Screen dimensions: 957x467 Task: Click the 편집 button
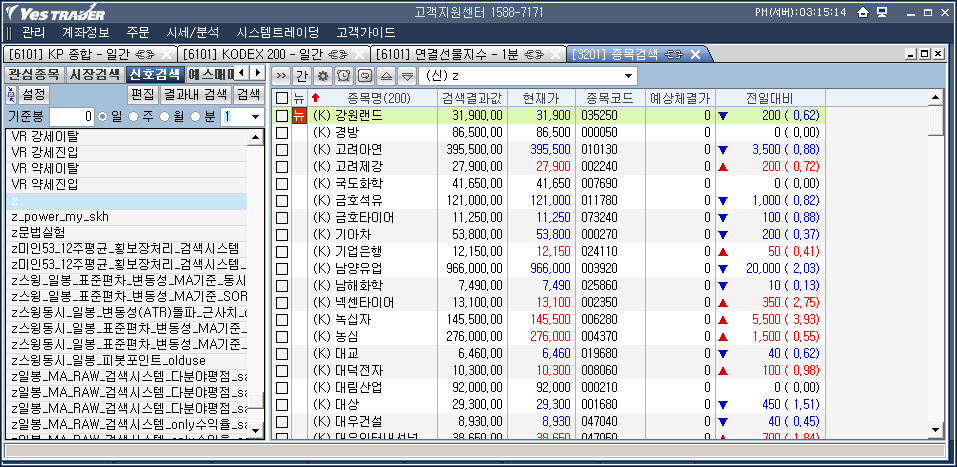(x=143, y=95)
